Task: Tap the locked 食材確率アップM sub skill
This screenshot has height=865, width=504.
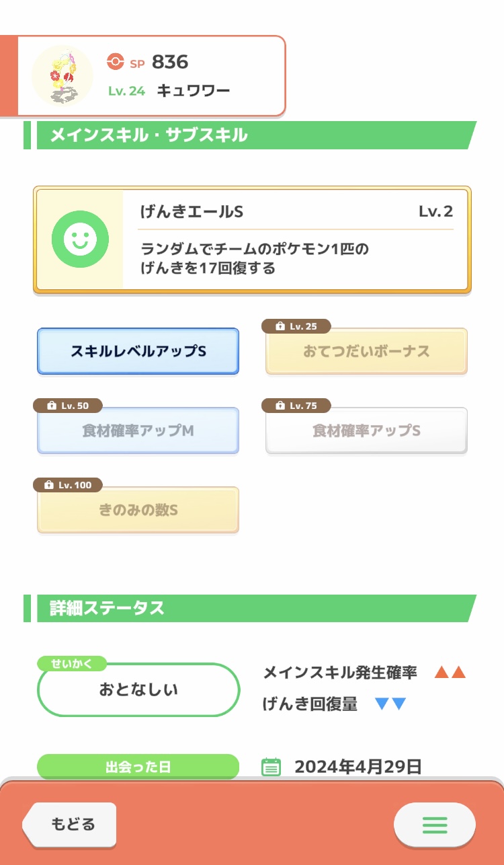Action: click(138, 431)
